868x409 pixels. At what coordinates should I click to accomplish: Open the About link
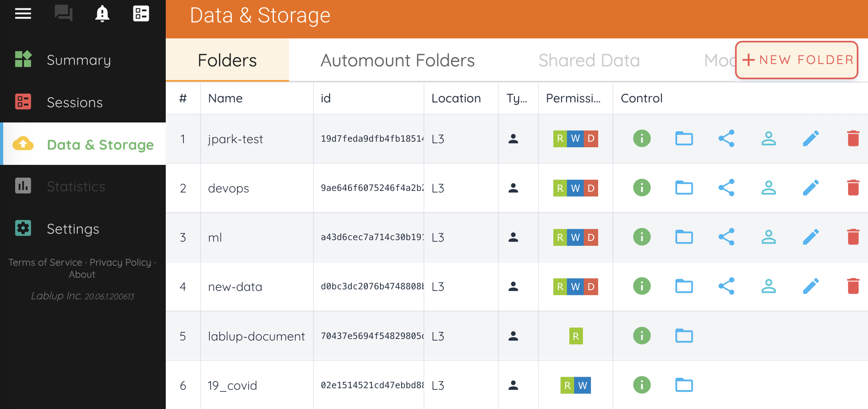[x=82, y=275]
